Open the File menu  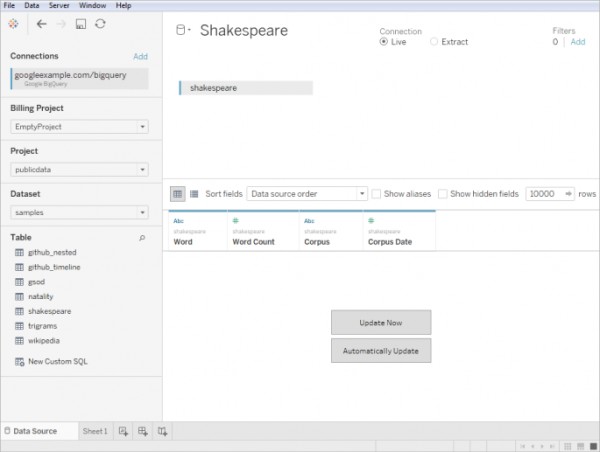9,5
